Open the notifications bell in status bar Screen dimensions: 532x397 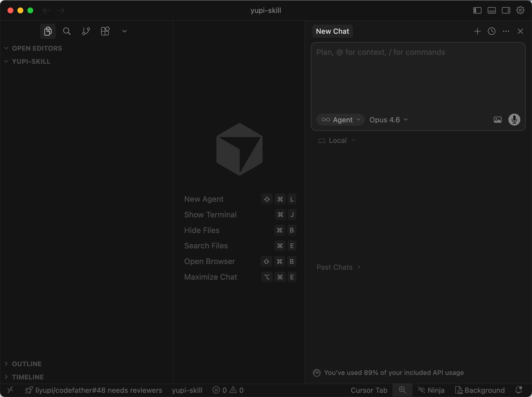coord(519,390)
